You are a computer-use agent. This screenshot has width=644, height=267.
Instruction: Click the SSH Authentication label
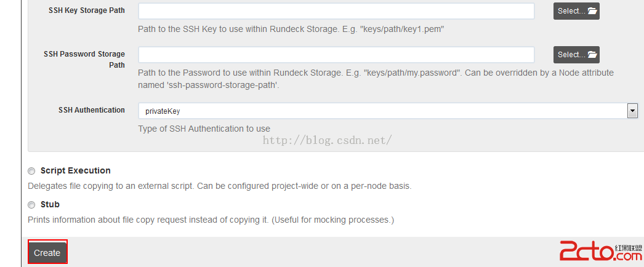point(92,110)
